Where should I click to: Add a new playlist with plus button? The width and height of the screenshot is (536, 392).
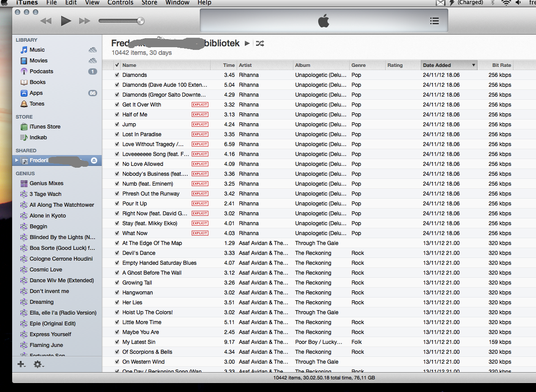pyautogui.click(x=21, y=364)
